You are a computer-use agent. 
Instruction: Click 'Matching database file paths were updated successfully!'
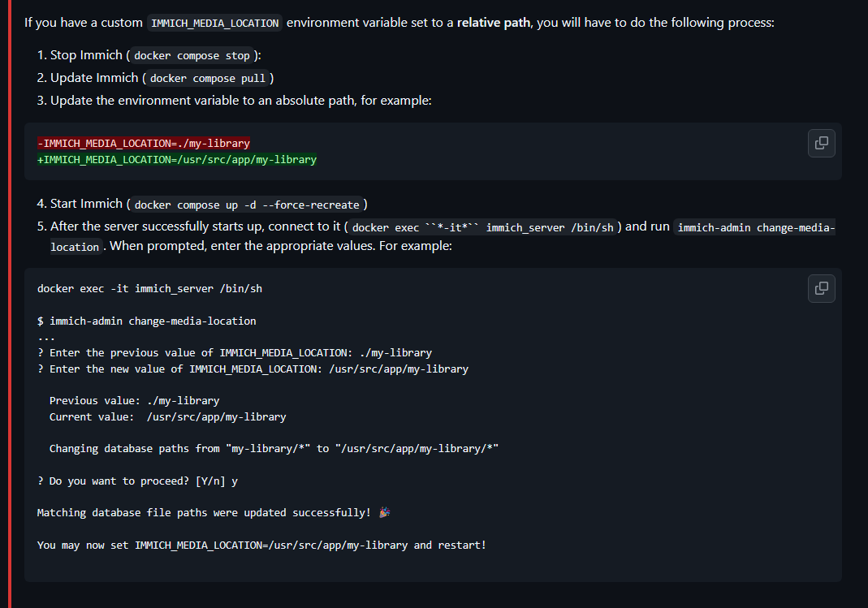click(x=204, y=513)
